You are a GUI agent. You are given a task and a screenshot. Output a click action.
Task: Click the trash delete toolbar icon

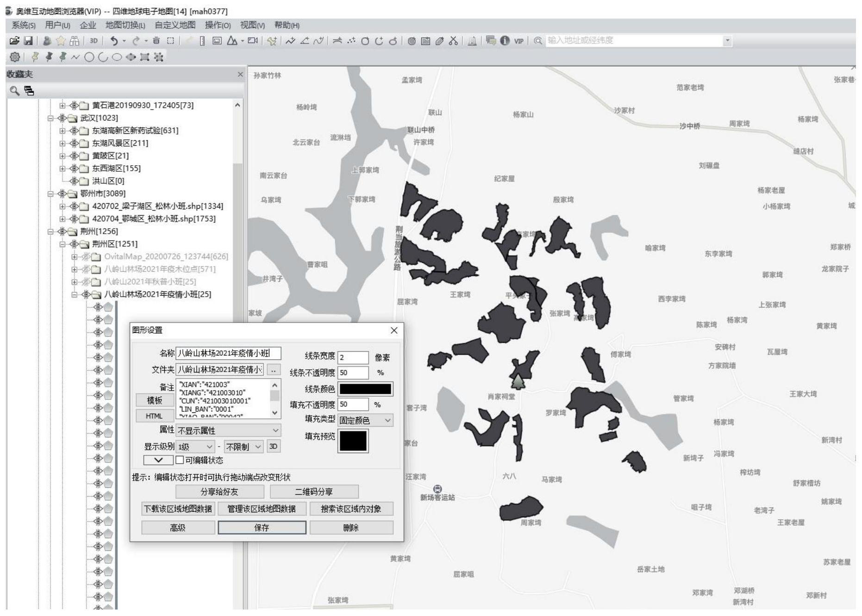click(x=156, y=41)
